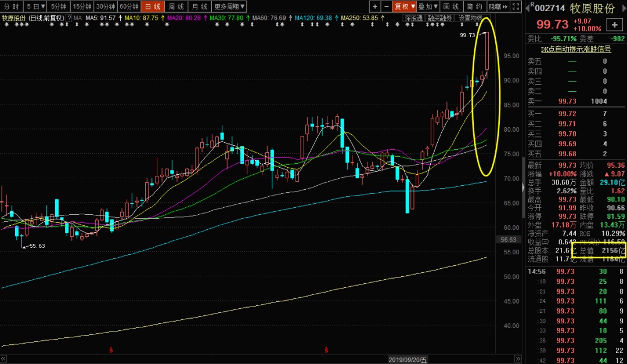Click 卖一 order row at 99.73

pyautogui.click(x=576, y=101)
